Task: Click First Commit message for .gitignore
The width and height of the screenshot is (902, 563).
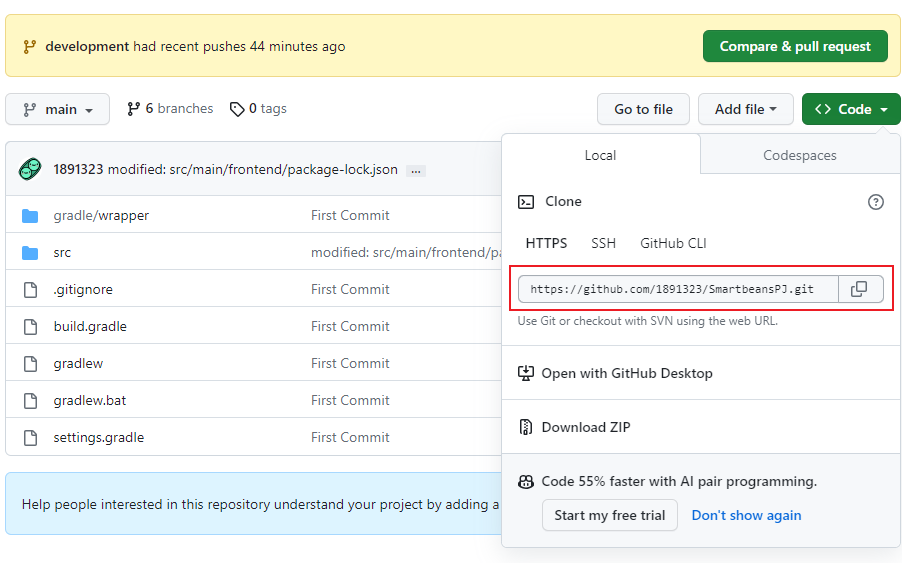Action: pos(350,289)
